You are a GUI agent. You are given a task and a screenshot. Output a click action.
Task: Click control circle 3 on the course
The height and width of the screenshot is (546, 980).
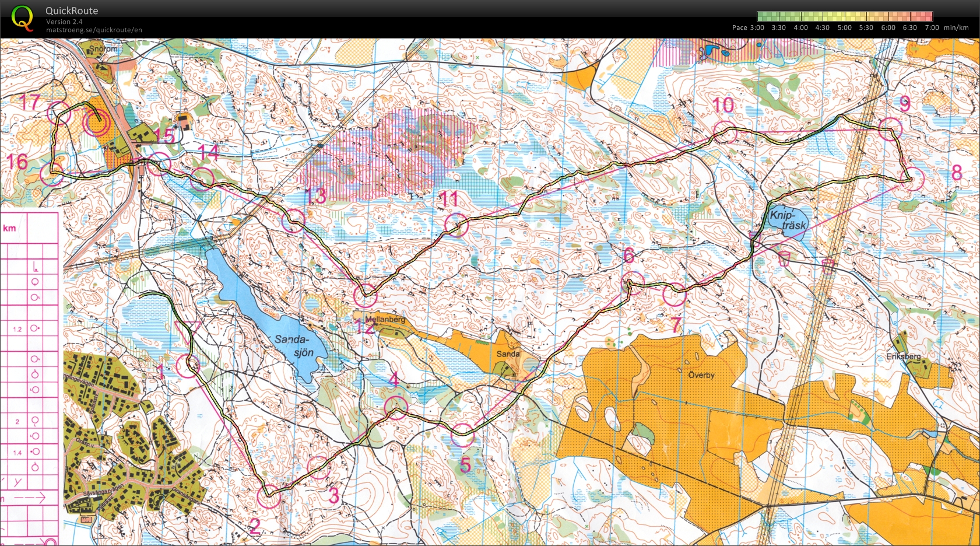[x=318, y=467]
